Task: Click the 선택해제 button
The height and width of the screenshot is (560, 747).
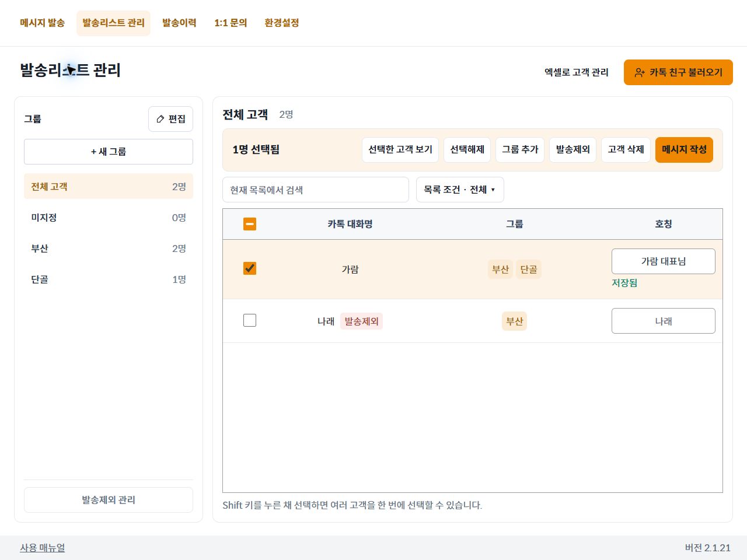Action: [467, 150]
